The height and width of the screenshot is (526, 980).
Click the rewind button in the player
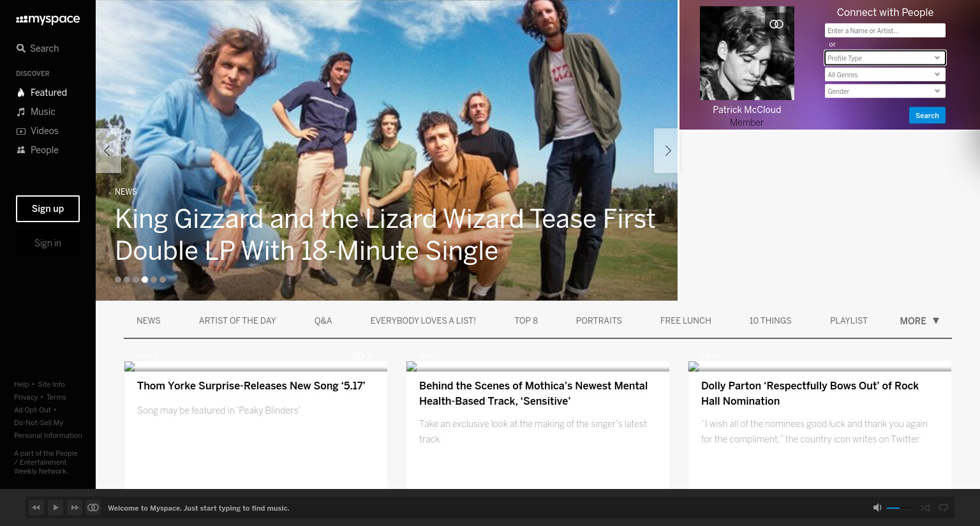coord(36,507)
